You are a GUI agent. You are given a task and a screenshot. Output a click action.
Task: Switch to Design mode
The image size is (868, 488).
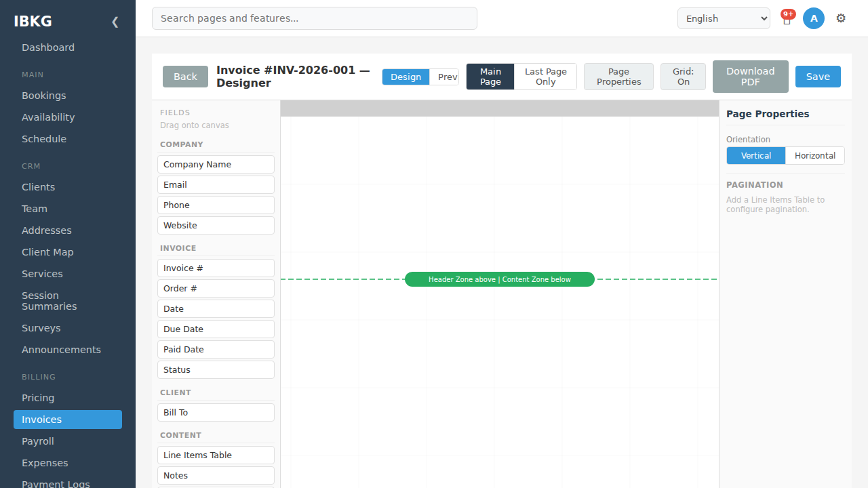[406, 77]
